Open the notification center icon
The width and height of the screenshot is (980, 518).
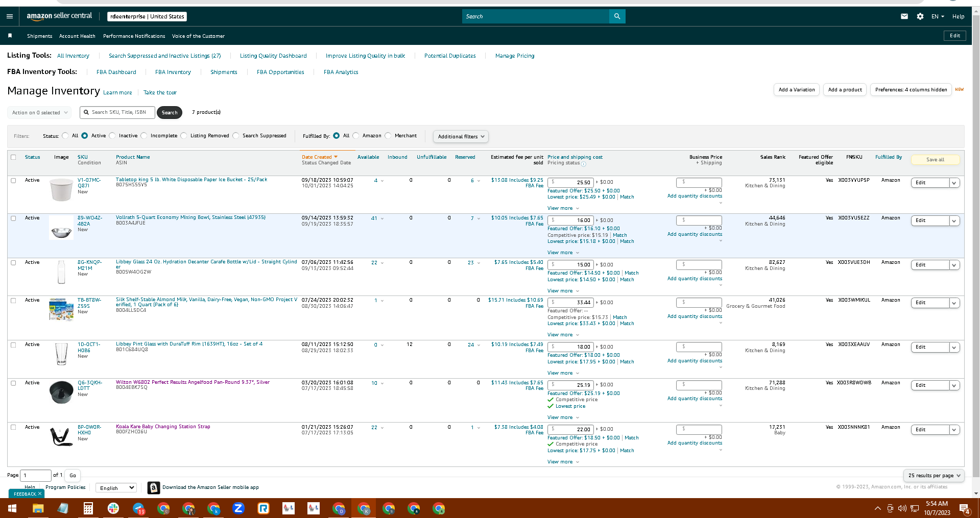(965, 508)
